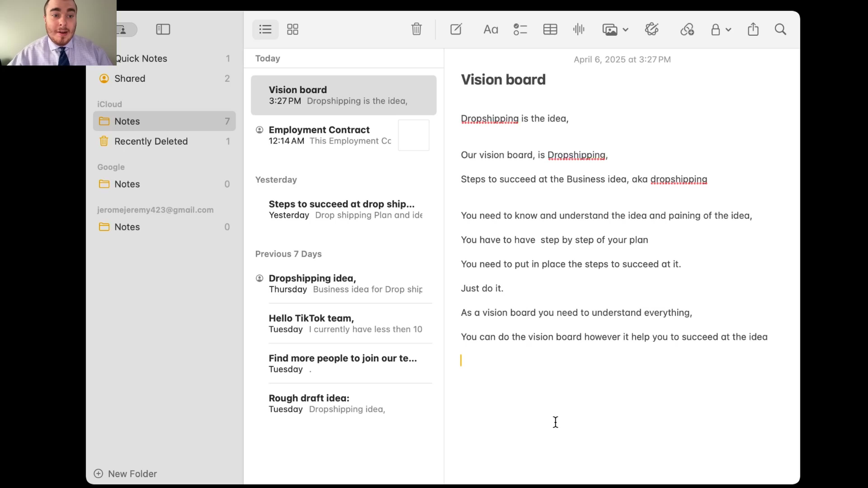
Task: Insert a table into the note
Action: (x=550, y=29)
